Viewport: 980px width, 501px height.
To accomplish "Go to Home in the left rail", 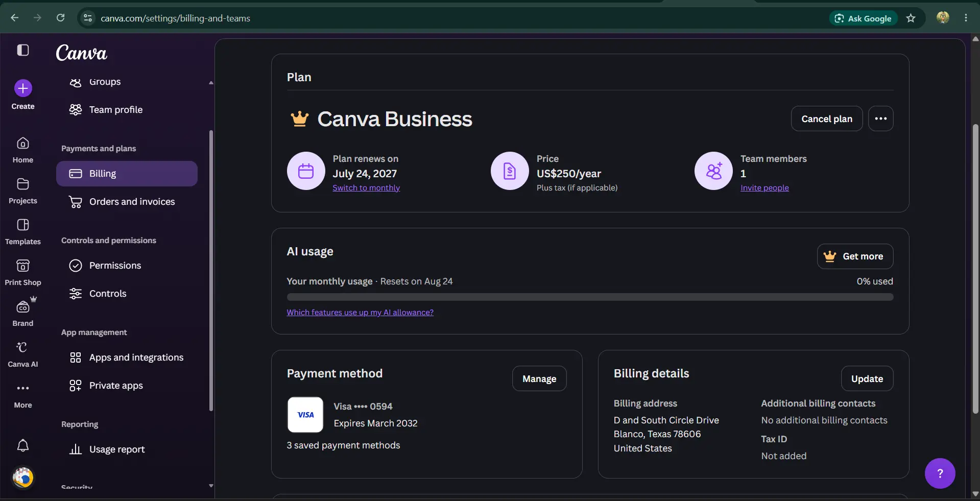I will 23,150.
